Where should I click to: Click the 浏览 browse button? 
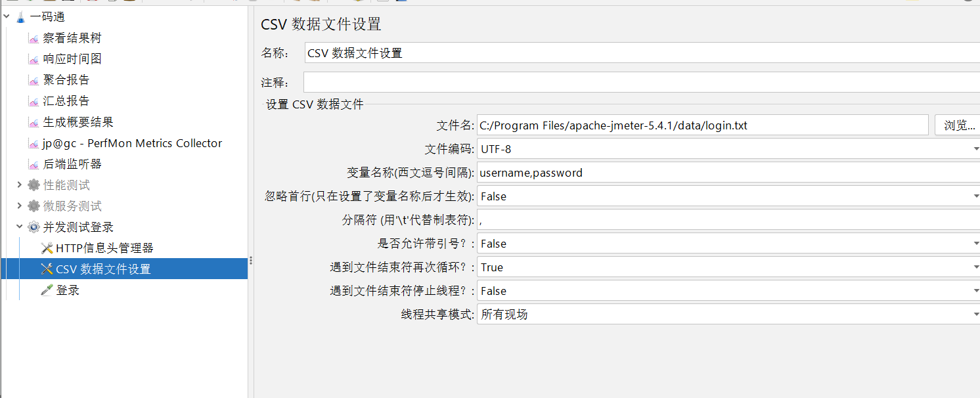958,125
